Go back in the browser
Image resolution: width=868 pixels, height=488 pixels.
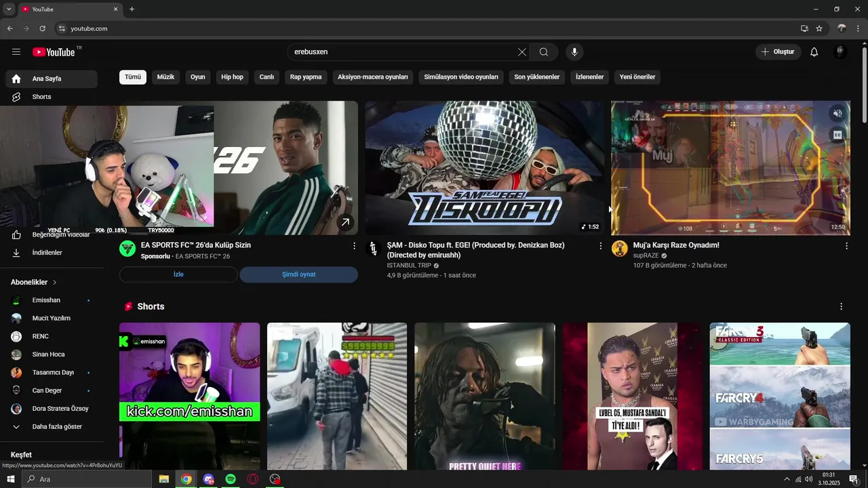click(x=10, y=28)
